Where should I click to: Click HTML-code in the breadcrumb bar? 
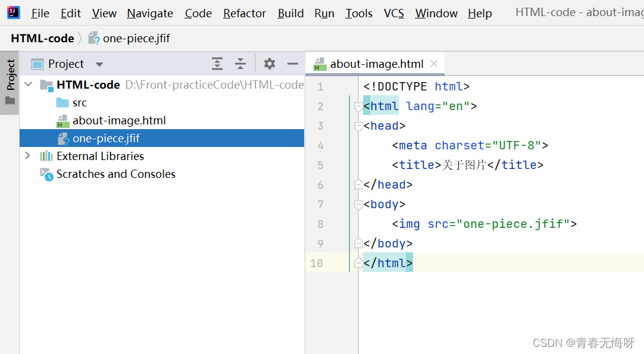click(x=42, y=38)
